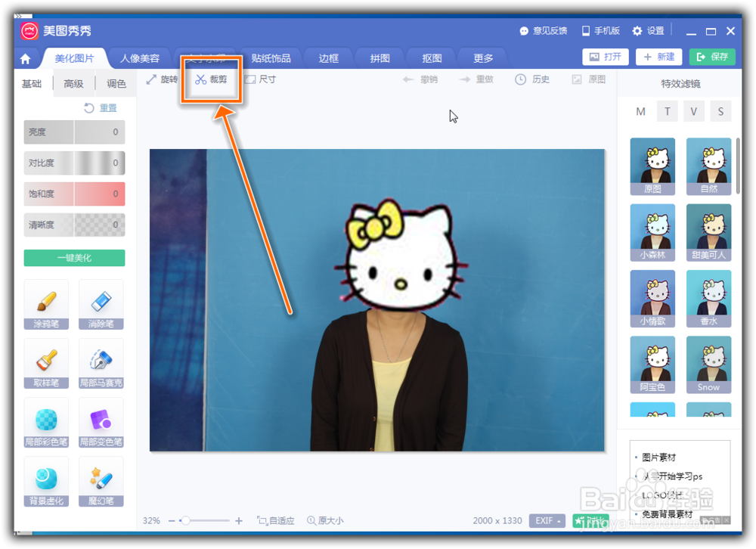
Task: Show image at 原大小 original size
Action: pyautogui.click(x=325, y=521)
